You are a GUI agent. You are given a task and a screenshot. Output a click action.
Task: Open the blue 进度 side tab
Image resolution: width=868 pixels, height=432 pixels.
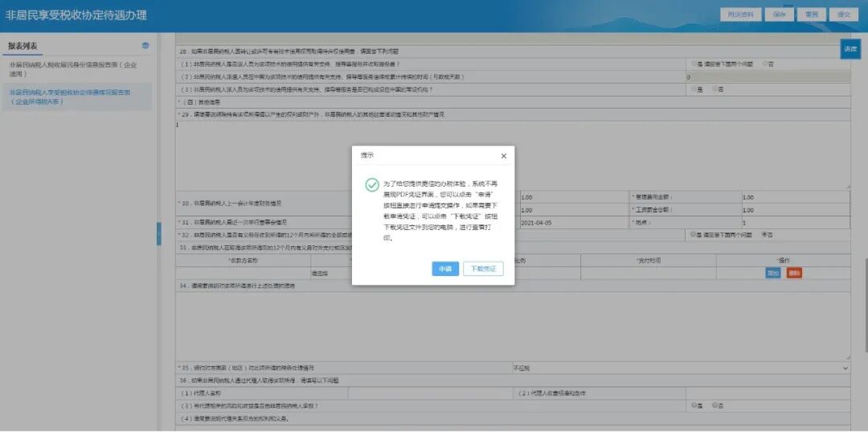[x=850, y=49]
